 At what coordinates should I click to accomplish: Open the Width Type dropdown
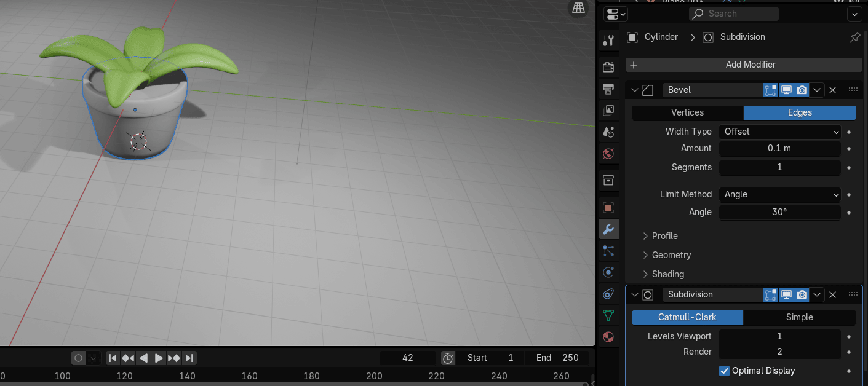pyautogui.click(x=779, y=132)
